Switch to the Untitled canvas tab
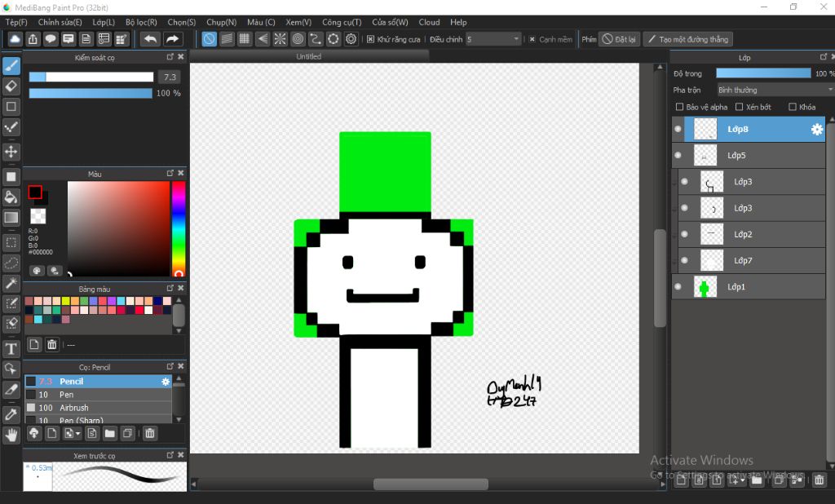The height and width of the screenshot is (504, 835). (x=309, y=56)
